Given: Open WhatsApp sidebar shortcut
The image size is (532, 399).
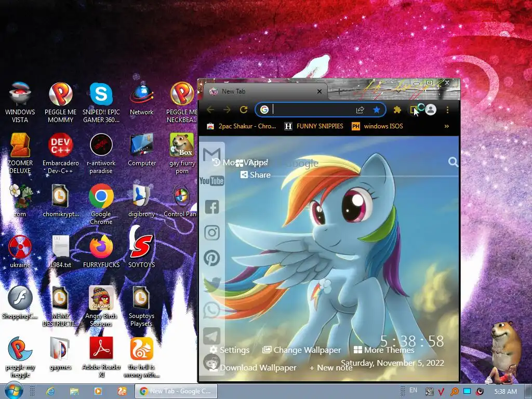Looking at the screenshot, I should [x=212, y=310].
